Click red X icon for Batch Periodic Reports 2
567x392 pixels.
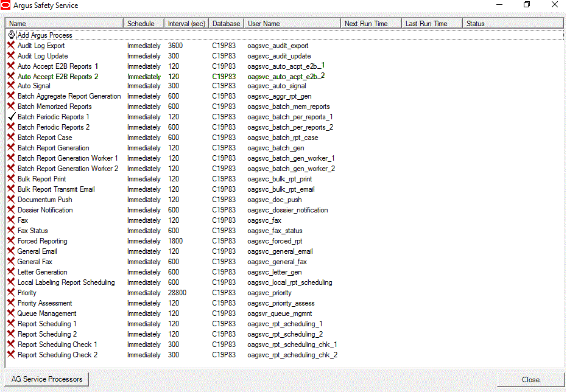click(x=11, y=127)
